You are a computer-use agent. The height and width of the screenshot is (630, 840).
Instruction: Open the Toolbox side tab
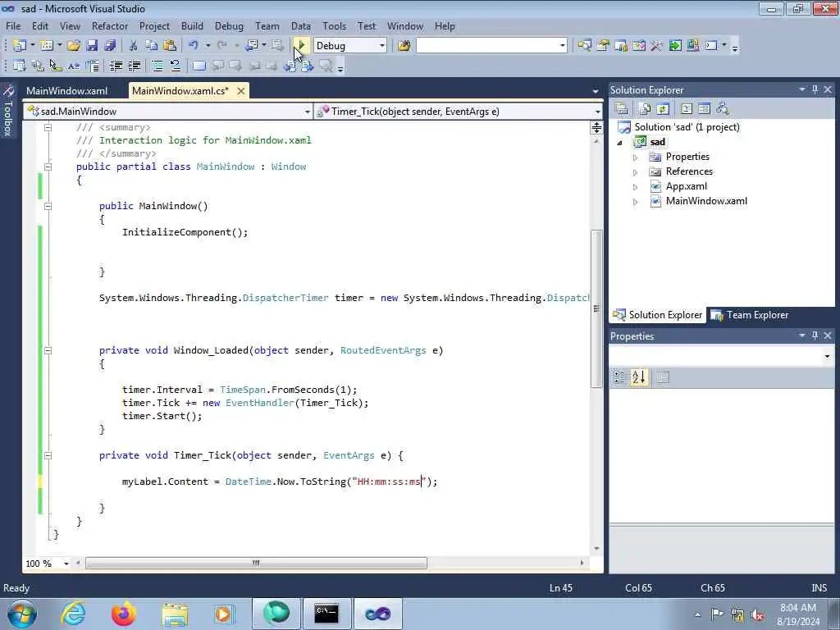pyautogui.click(x=7, y=111)
